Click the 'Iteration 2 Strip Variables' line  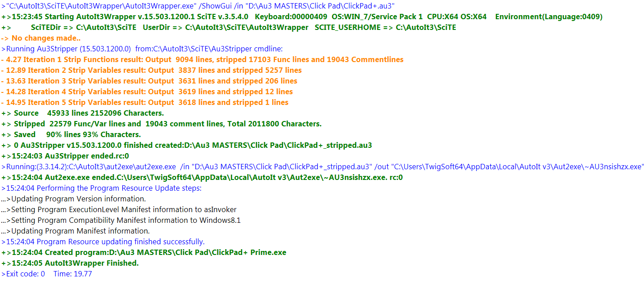pyautogui.click(x=152, y=70)
